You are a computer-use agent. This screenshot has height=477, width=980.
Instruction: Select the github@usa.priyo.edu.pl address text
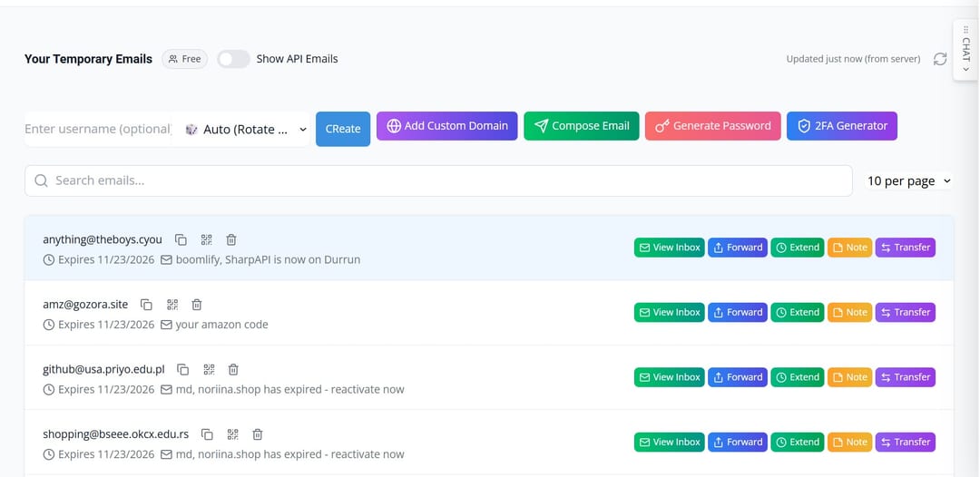[103, 370]
